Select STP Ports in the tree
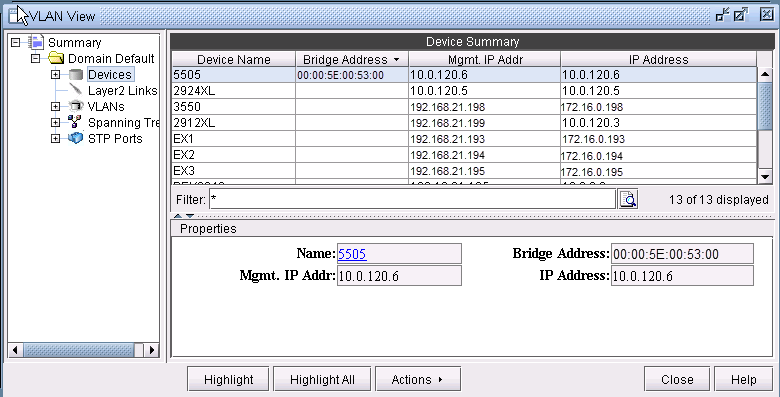Viewport: 780px width, 397px height. pos(115,138)
